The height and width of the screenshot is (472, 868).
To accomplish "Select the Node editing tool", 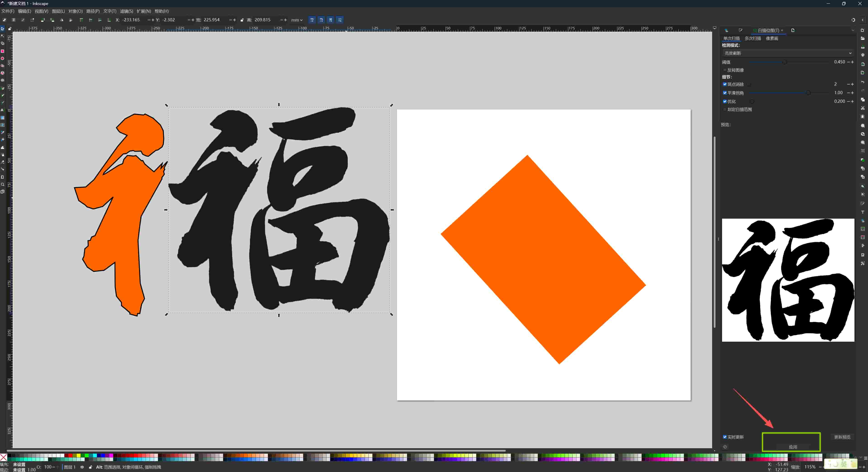I will [3, 36].
